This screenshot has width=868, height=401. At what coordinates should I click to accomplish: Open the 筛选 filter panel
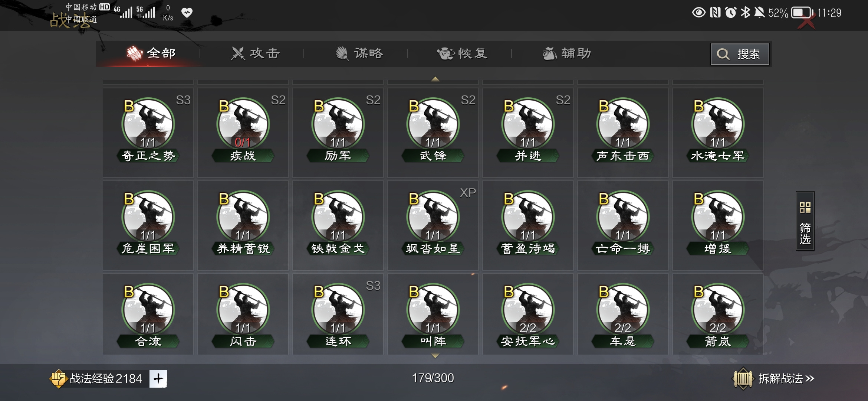(x=805, y=221)
